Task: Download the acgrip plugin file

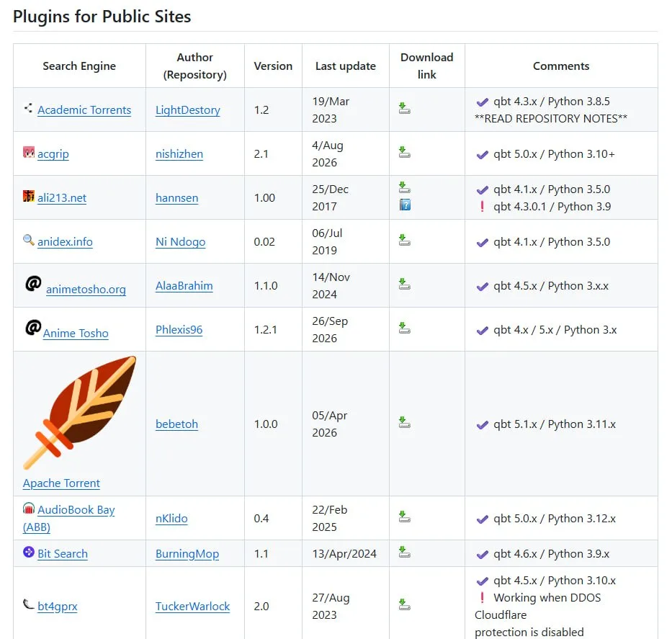Action: [404, 152]
